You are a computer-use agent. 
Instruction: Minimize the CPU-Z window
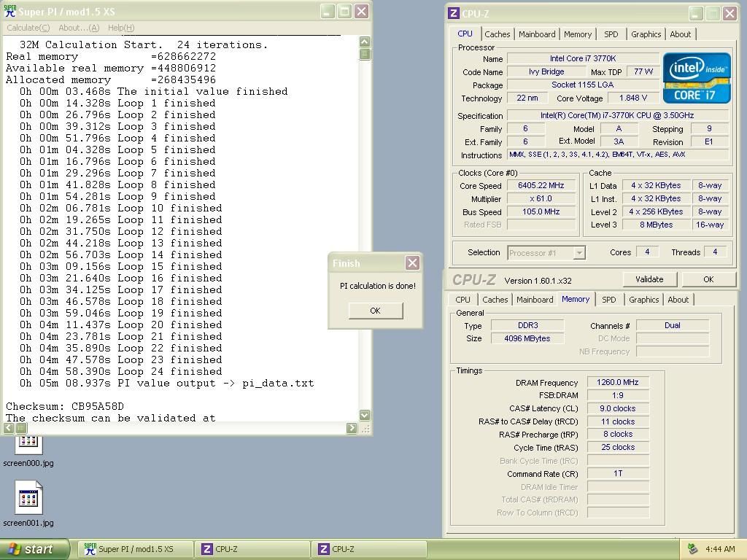(x=696, y=13)
